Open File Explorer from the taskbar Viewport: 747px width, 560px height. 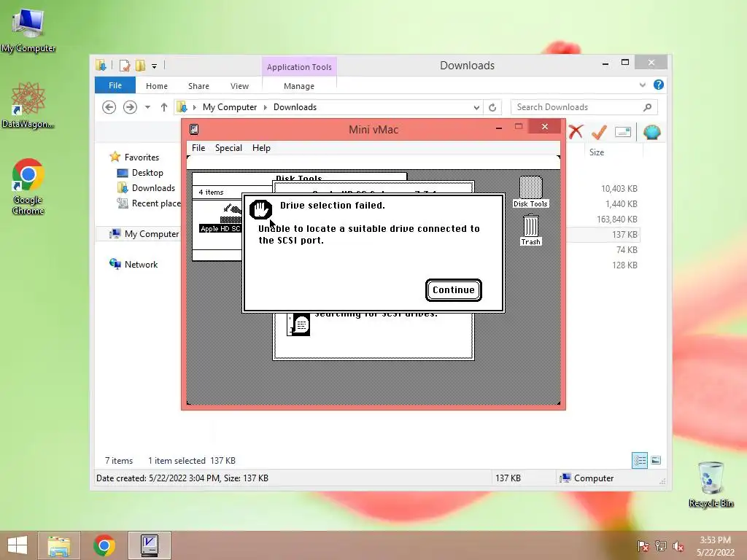point(59,545)
